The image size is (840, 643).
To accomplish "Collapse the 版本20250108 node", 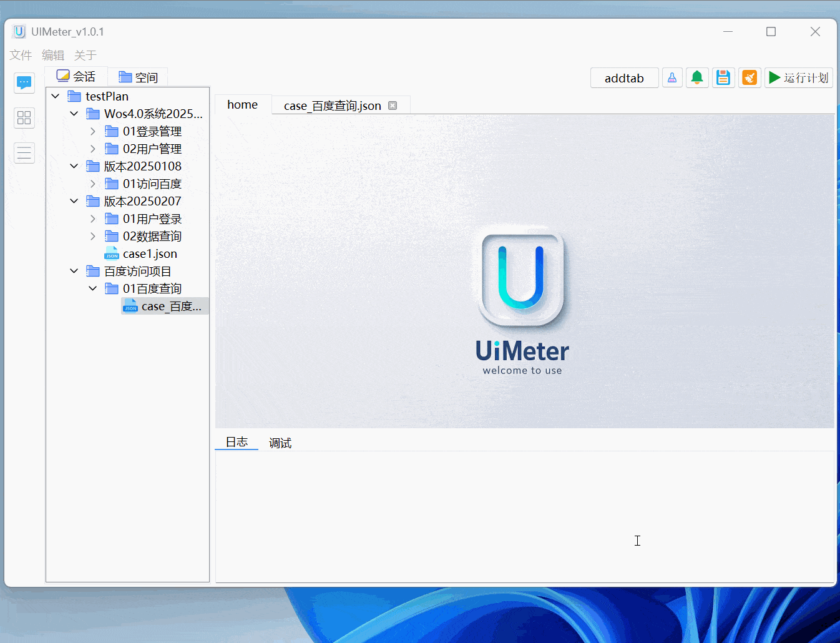I will pos(74,166).
